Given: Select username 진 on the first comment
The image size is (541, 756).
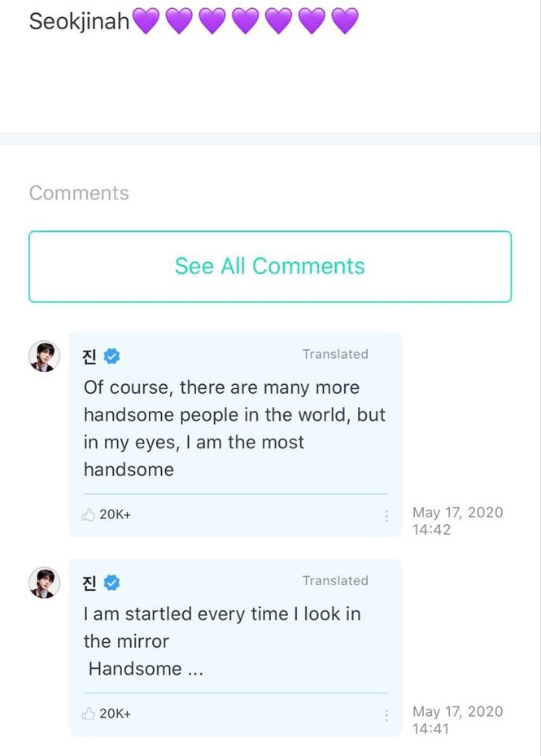Looking at the screenshot, I should click(89, 356).
